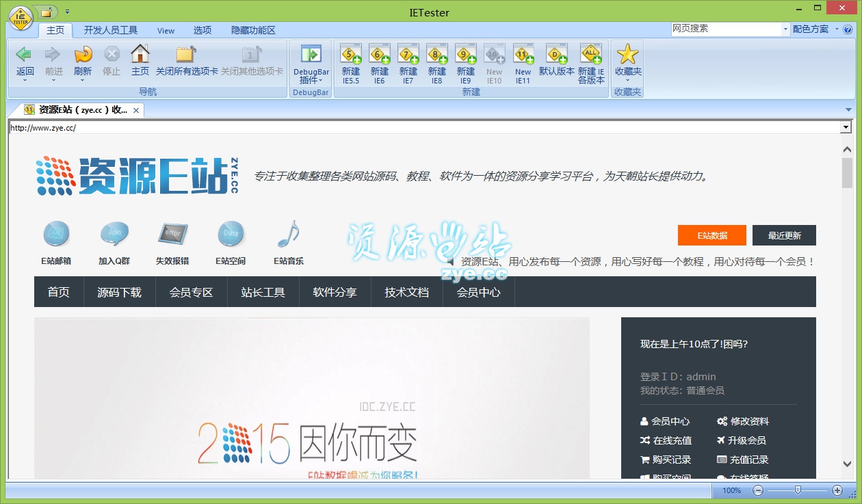Click the 失效报错 error icon

(x=172, y=234)
